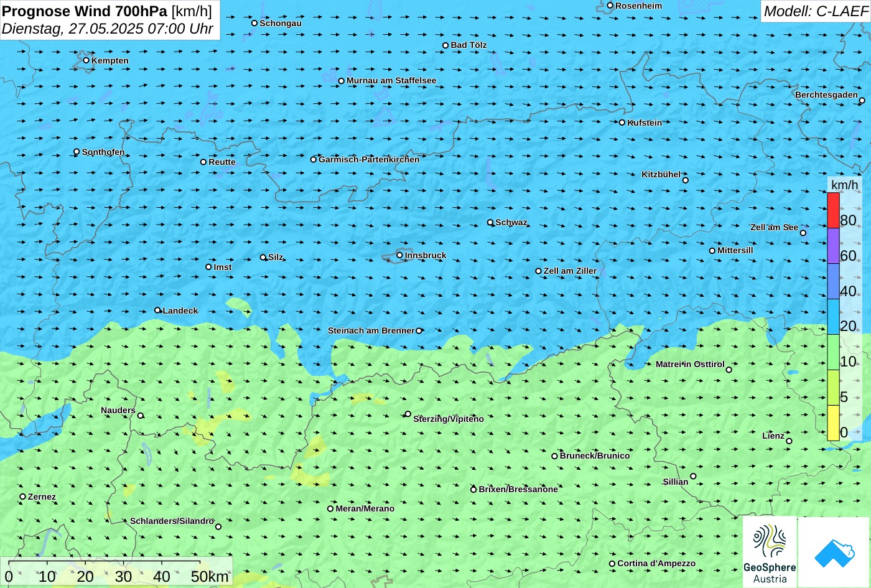Click the Bruneck/Brunico label
871x588 pixels.
[595, 455]
